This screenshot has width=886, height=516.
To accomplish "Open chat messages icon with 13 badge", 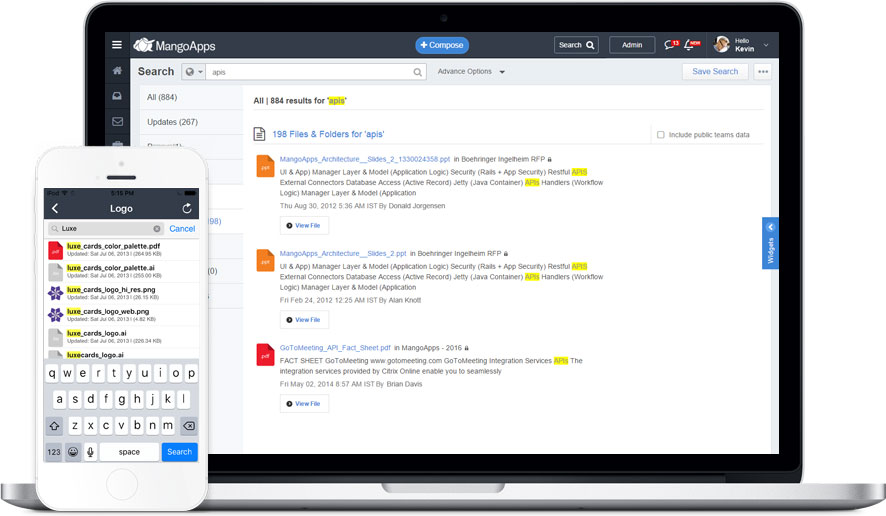I will click(671, 45).
